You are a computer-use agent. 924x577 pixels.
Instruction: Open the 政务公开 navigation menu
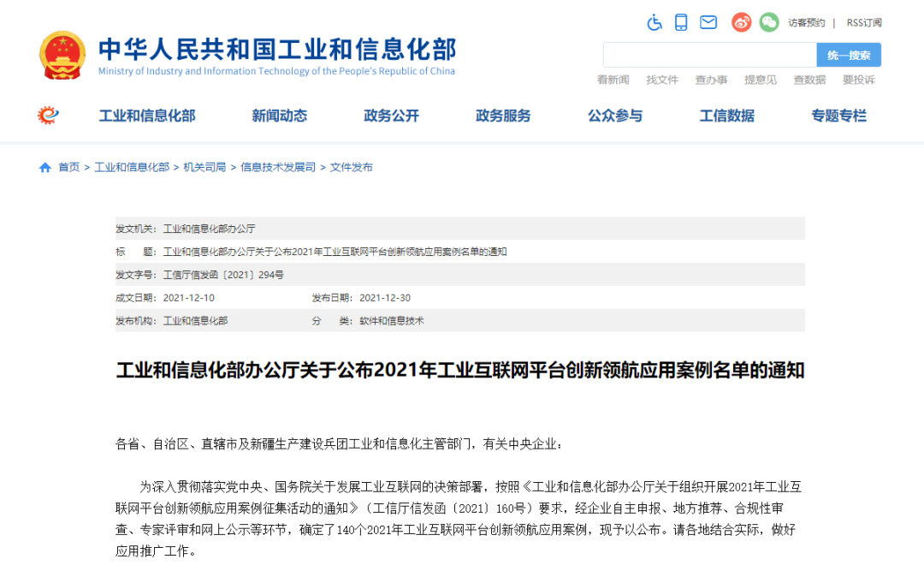click(x=391, y=115)
